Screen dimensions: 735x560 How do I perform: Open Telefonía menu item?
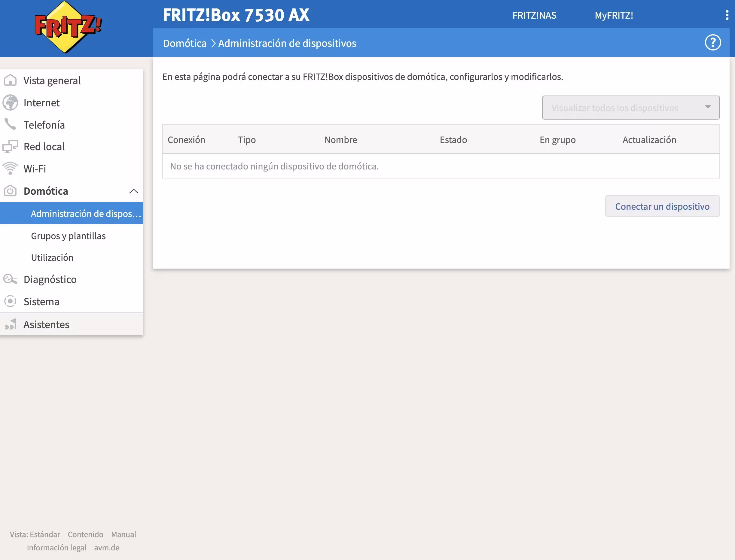(x=72, y=125)
